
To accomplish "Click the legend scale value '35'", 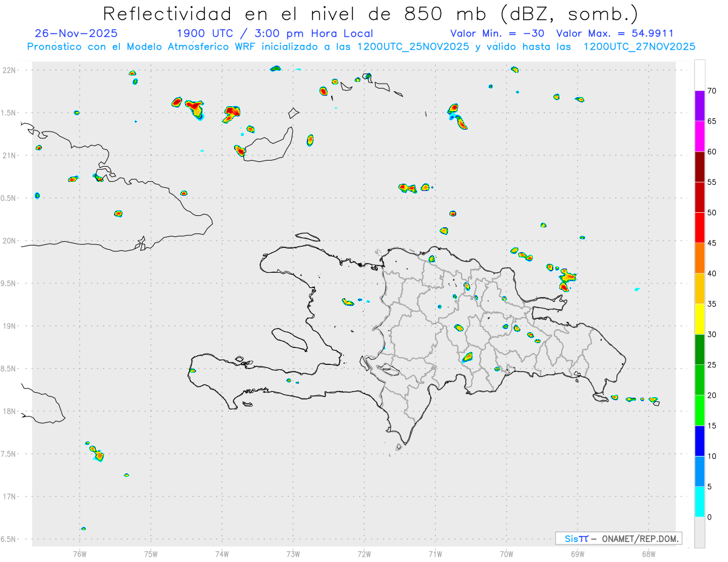I will (x=712, y=304).
